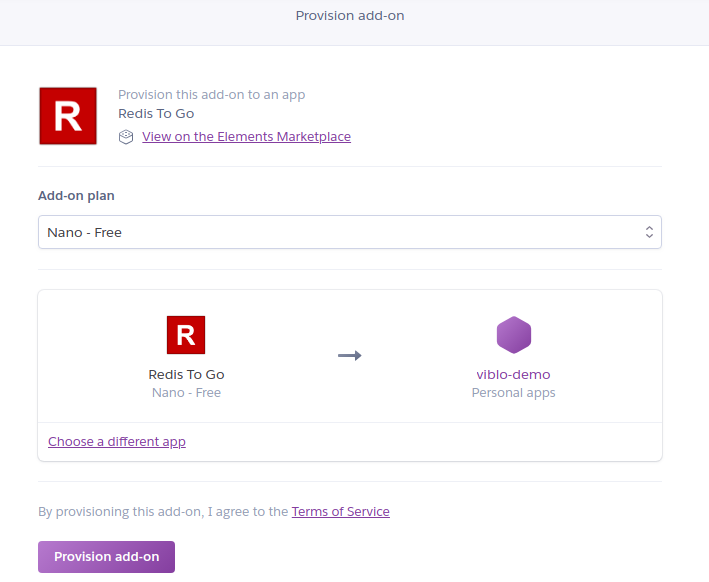Click the purple viblo-demo hexagon app icon

pos(514,335)
